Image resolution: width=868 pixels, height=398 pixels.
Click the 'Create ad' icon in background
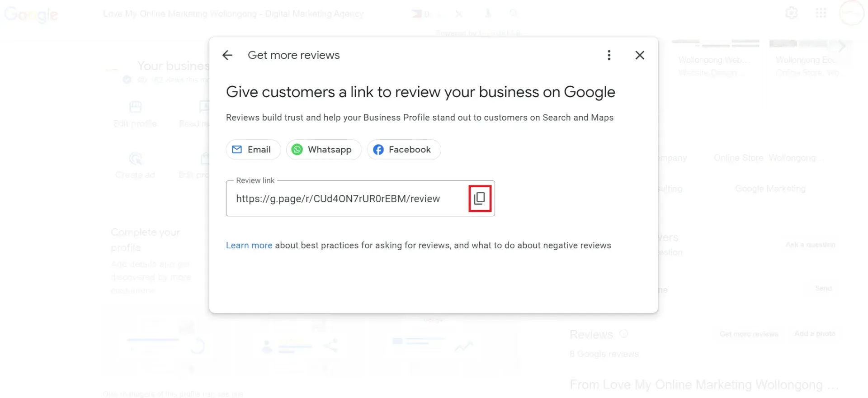coord(135,159)
